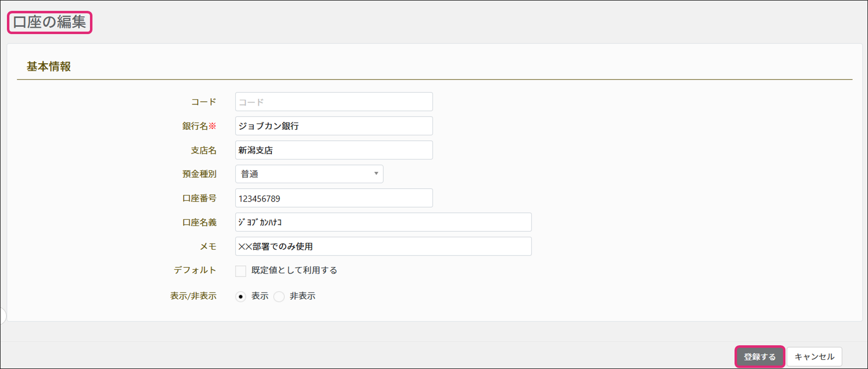The image size is (868, 369).
Task: Enable the 既定値として利用する checkbox
Action: (241, 271)
